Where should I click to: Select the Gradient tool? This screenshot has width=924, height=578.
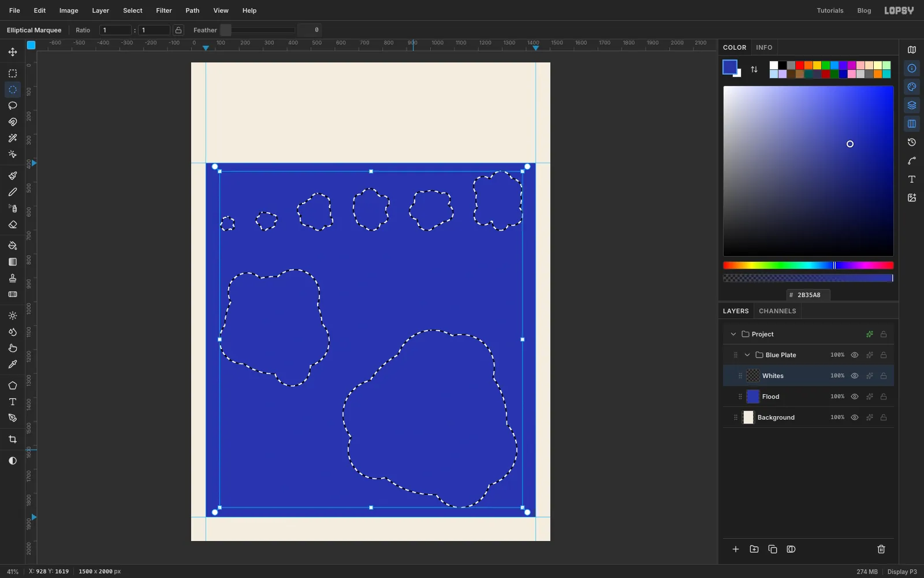pos(13,262)
